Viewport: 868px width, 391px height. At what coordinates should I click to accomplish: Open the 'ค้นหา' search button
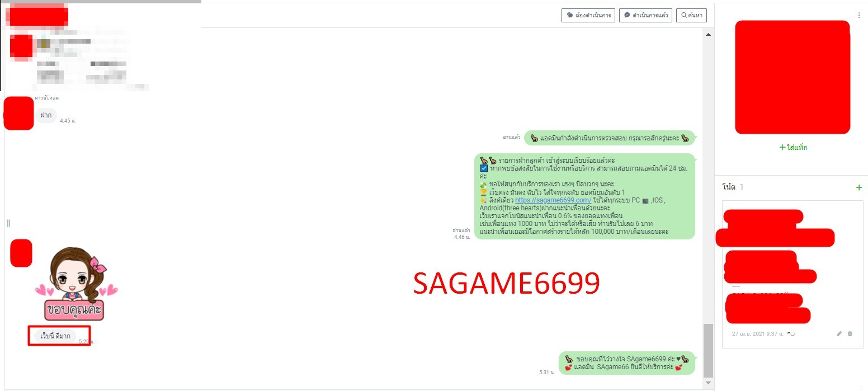[691, 15]
